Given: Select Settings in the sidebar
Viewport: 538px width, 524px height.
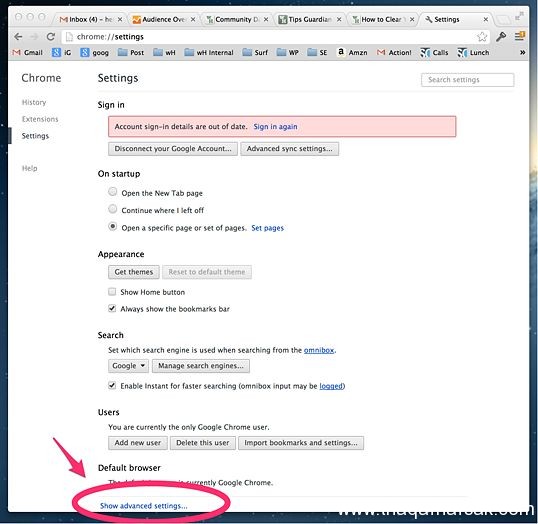Looking at the screenshot, I should point(35,136).
